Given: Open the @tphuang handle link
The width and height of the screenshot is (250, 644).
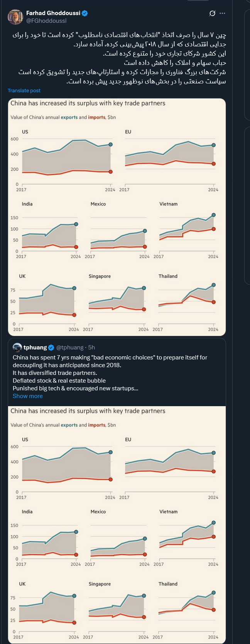Looking at the screenshot, I should click(70, 347).
